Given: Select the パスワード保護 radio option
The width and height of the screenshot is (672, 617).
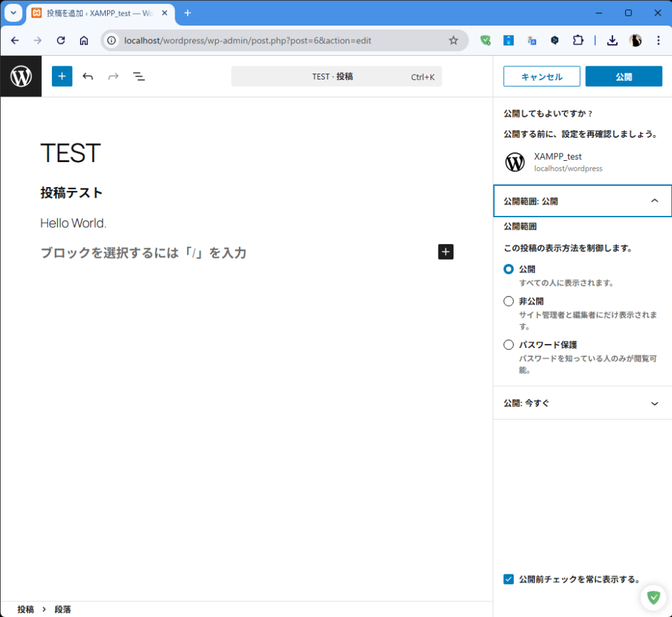Looking at the screenshot, I should (x=509, y=345).
